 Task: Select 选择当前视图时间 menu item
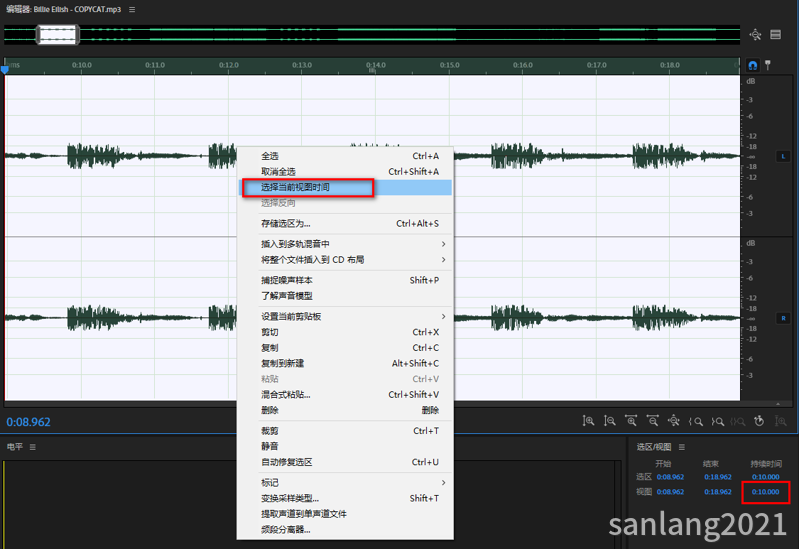click(x=345, y=188)
